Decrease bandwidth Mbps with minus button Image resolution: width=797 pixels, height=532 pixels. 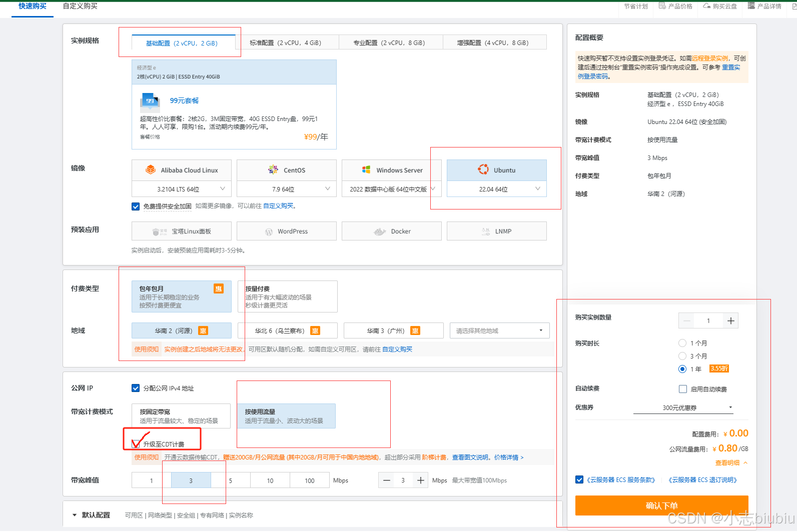tap(387, 480)
